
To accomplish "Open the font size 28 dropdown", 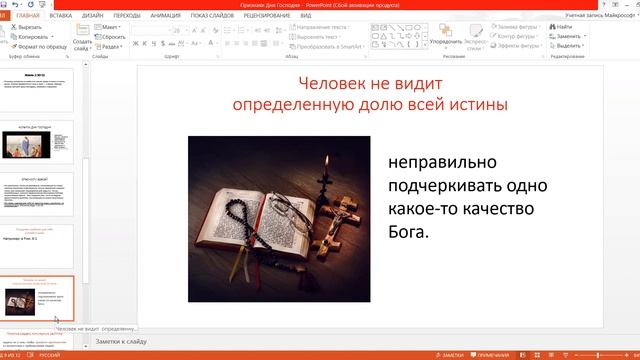I will (187, 31).
